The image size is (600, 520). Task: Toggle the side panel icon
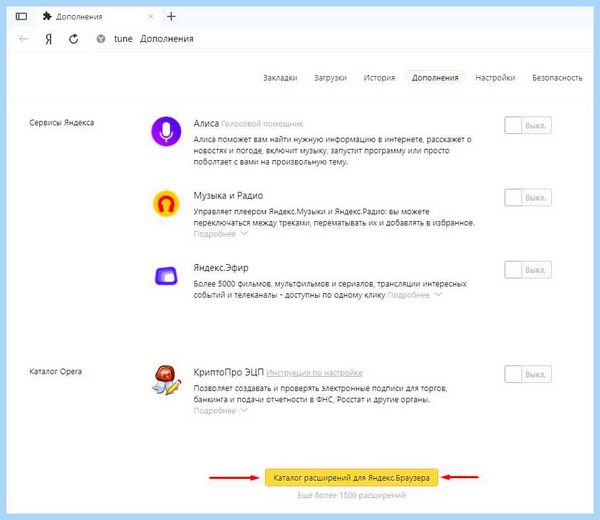point(21,16)
